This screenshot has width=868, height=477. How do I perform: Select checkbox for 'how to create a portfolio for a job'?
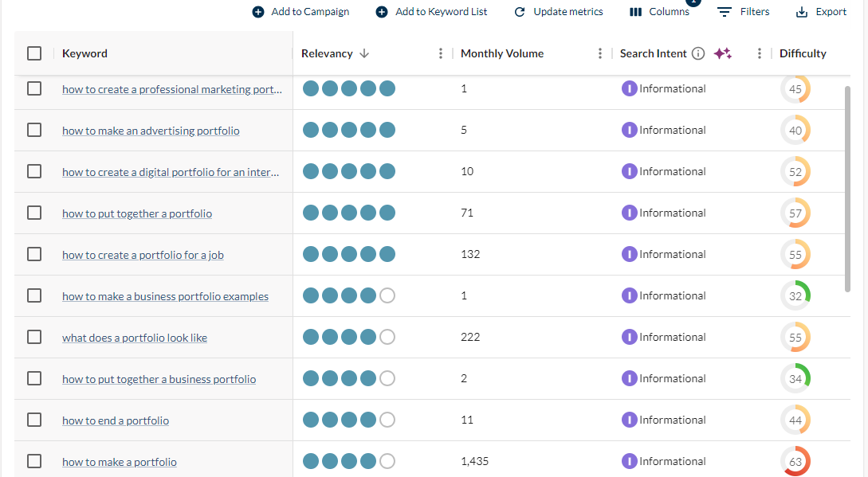[x=34, y=254]
